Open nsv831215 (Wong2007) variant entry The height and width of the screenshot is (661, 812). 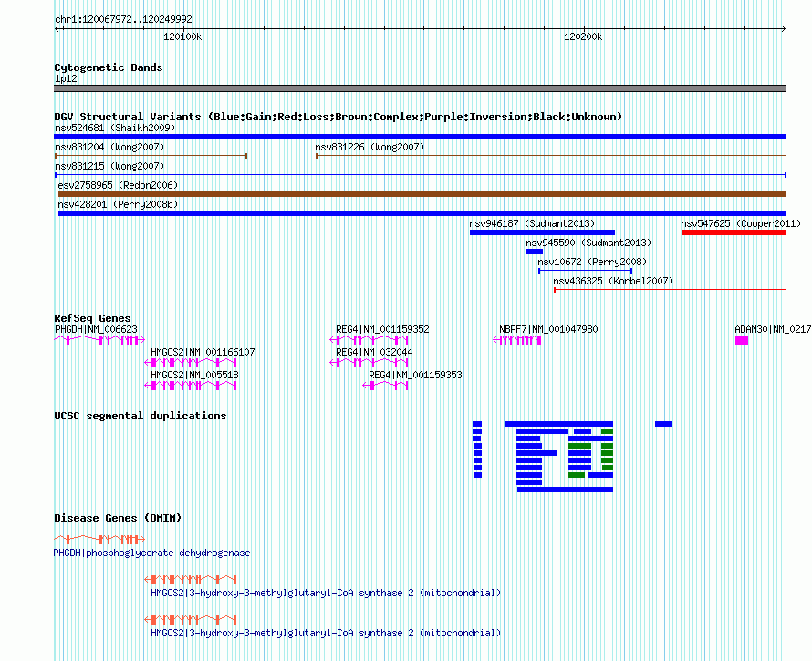point(109,166)
